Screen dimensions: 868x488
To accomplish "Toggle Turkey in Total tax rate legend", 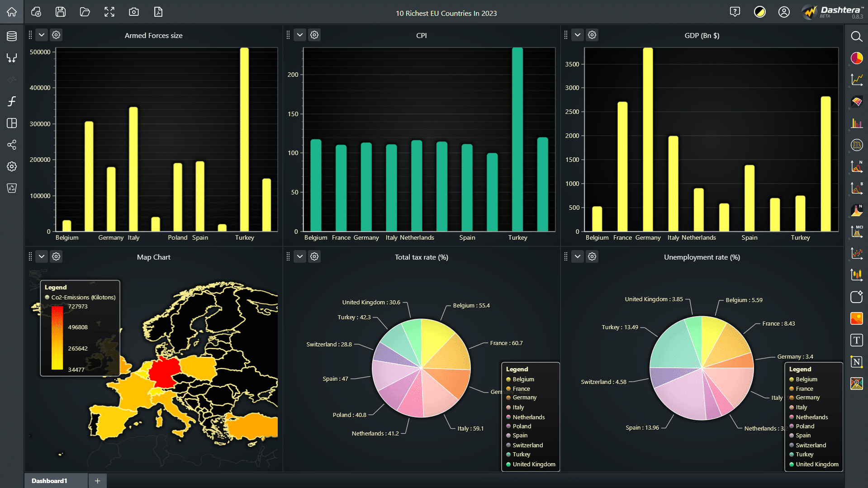I will (x=521, y=455).
